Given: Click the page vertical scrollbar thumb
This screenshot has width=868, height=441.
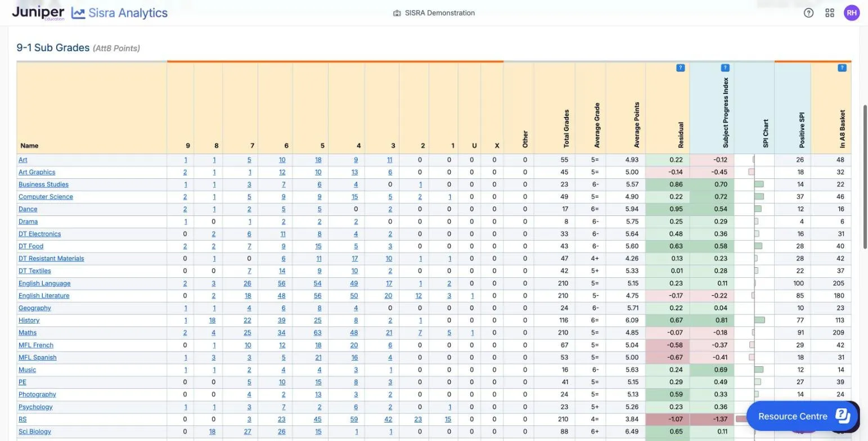Looking at the screenshot, I should click(865, 175).
